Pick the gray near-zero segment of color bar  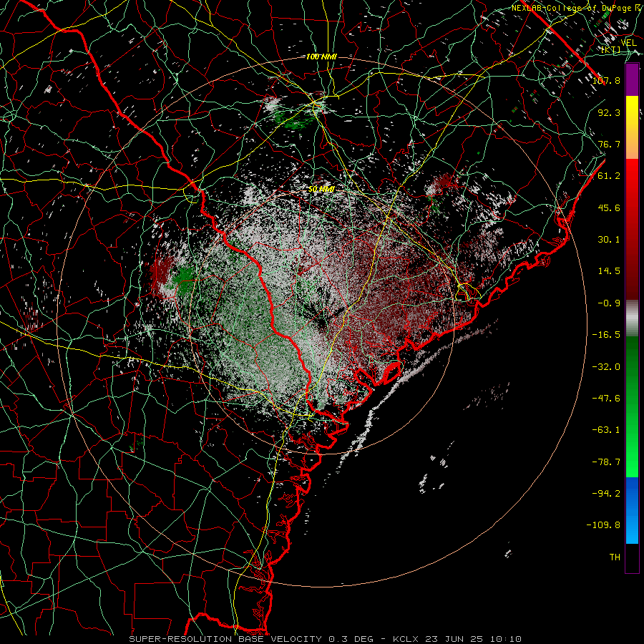(x=632, y=318)
